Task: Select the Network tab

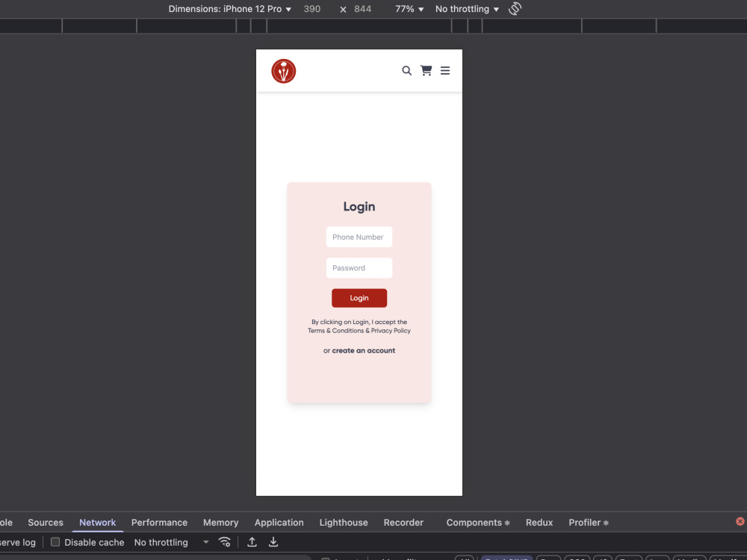Action: [x=98, y=523]
